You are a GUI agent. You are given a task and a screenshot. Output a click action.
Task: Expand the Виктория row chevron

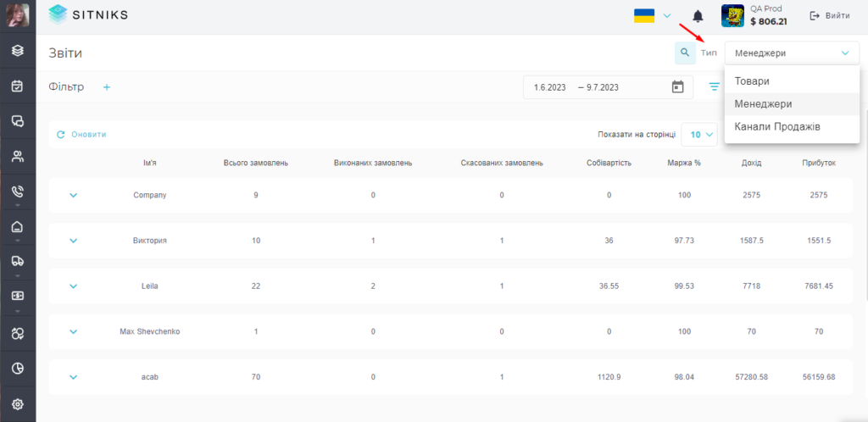click(73, 241)
